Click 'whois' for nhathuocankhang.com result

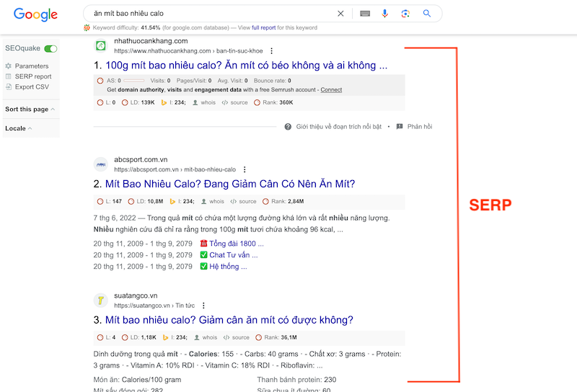click(x=204, y=102)
